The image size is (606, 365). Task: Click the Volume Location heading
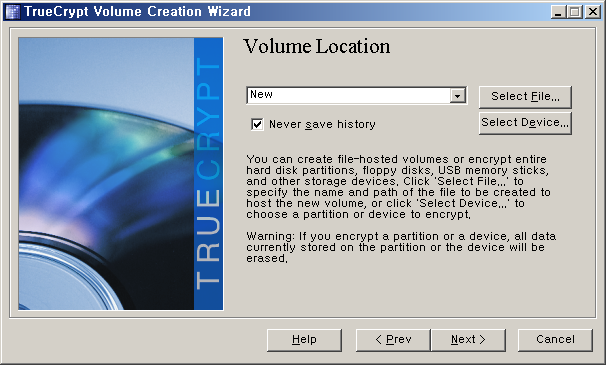(x=317, y=46)
